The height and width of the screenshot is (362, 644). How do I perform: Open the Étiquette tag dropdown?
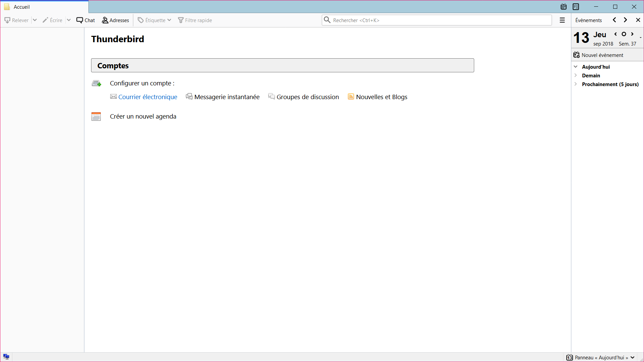(x=154, y=20)
